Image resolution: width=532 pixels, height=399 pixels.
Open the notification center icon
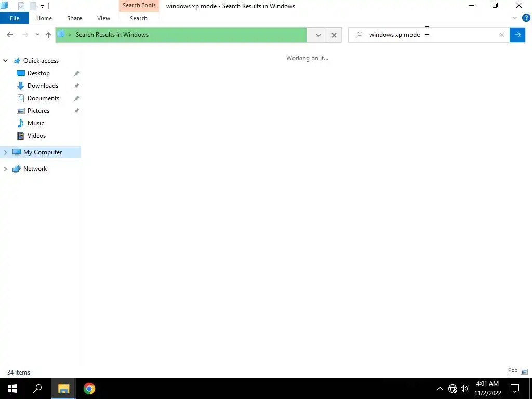click(x=515, y=389)
